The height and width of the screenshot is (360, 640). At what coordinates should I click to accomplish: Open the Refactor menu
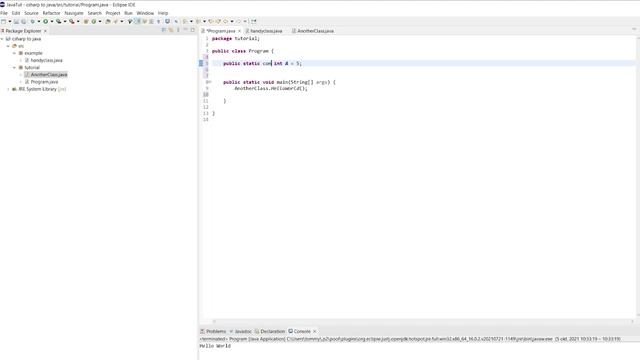[x=51, y=13]
